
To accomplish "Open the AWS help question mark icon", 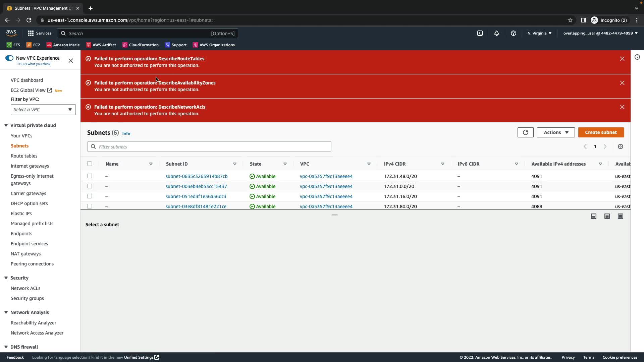I will [514, 33].
